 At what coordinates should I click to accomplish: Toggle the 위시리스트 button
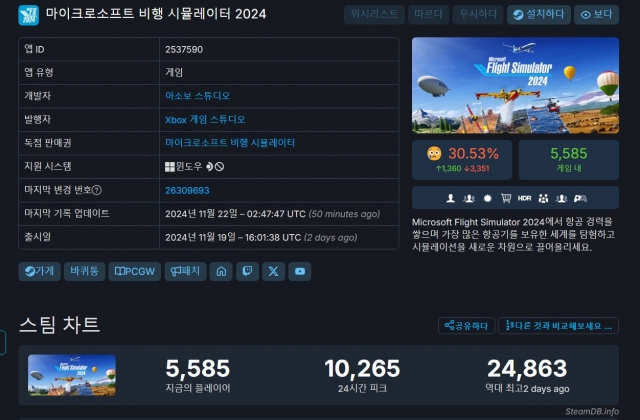click(x=374, y=14)
